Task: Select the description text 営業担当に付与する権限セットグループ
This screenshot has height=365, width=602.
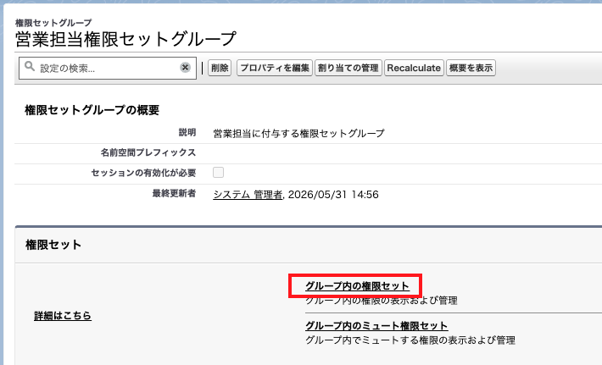Action: click(x=299, y=133)
